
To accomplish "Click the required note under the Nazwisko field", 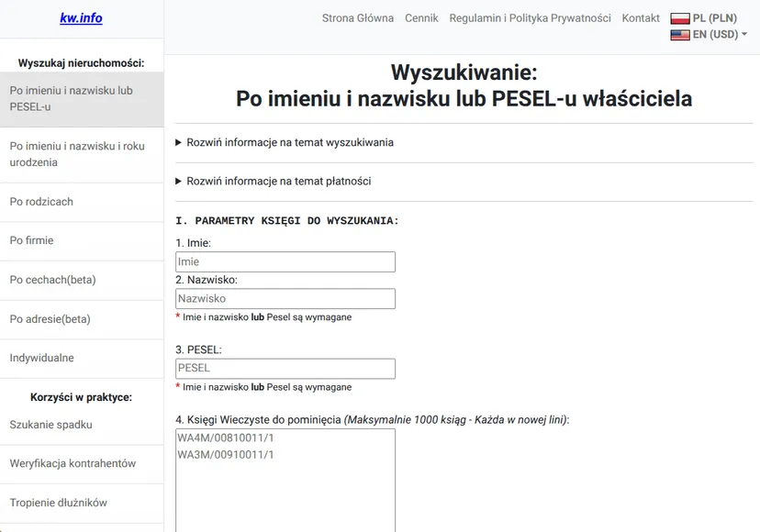I will point(263,317).
